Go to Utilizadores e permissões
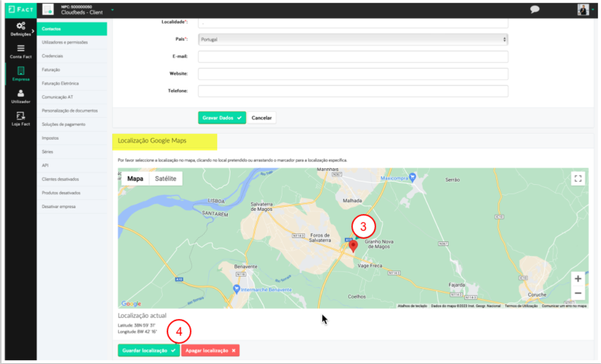The height and width of the screenshot is (364, 601). tap(64, 42)
